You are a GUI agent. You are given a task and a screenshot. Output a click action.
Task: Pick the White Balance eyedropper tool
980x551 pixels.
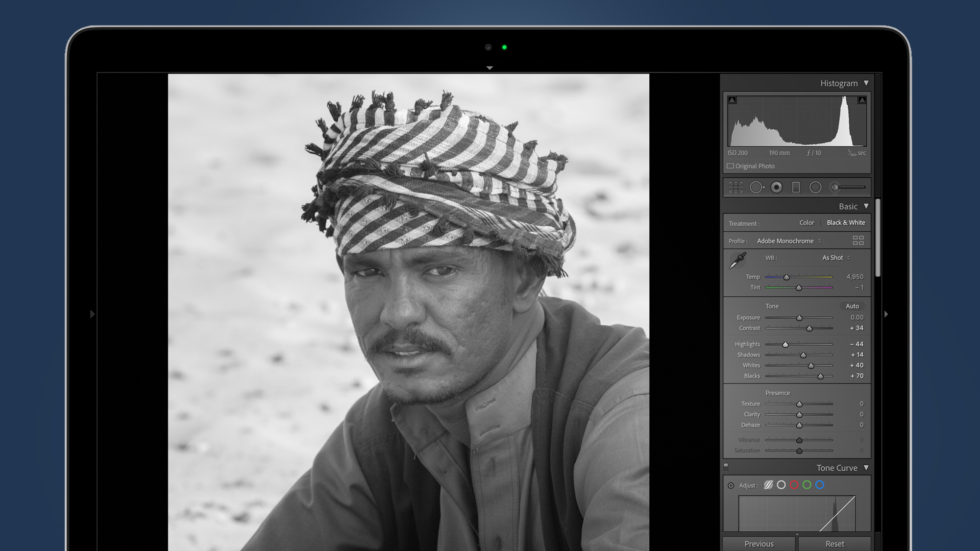point(737,261)
